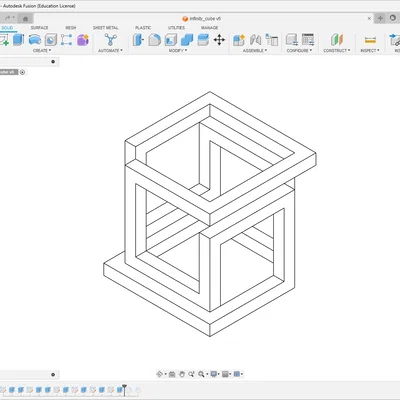Select the Zoom Window magnifier tool
The image size is (400, 400).
[201, 374]
